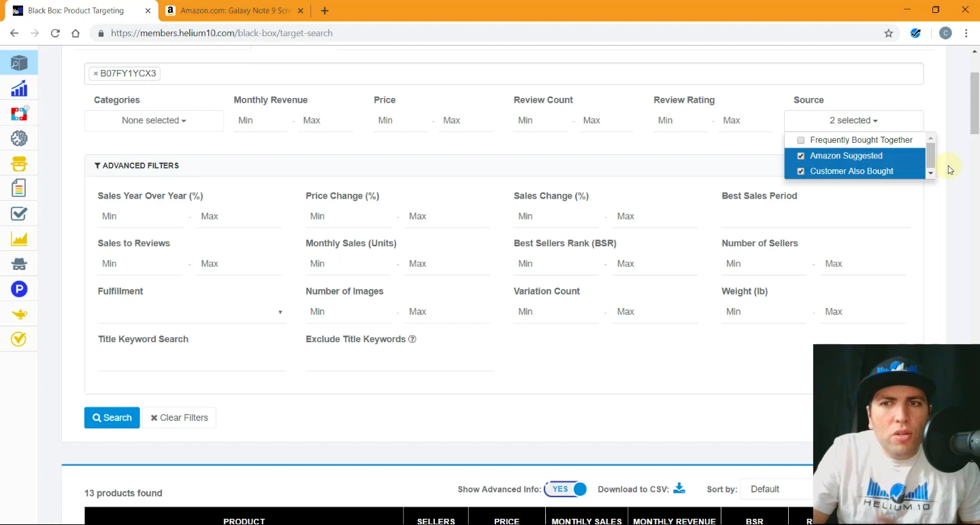This screenshot has height=525, width=980.
Task: Turn off Show Advanced Info toggle
Action: coord(566,489)
